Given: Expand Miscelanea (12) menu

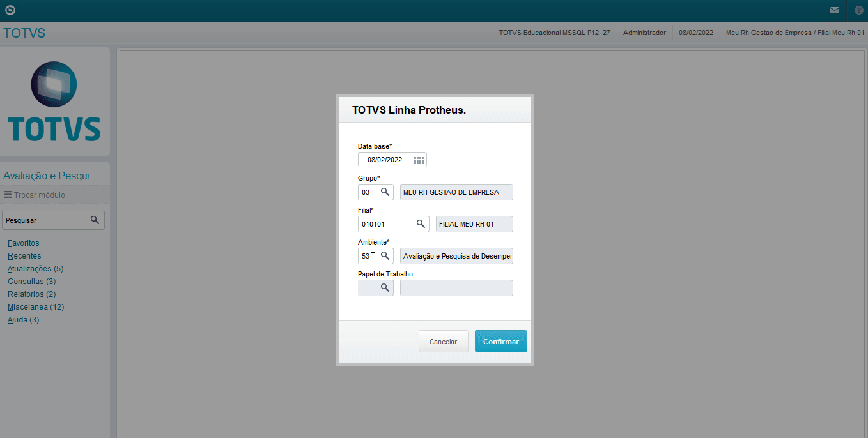Looking at the screenshot, I should pos(36,307).
